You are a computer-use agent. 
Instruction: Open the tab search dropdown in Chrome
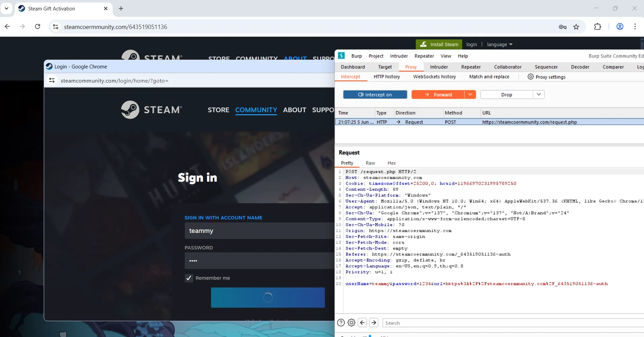pos(6,8)
